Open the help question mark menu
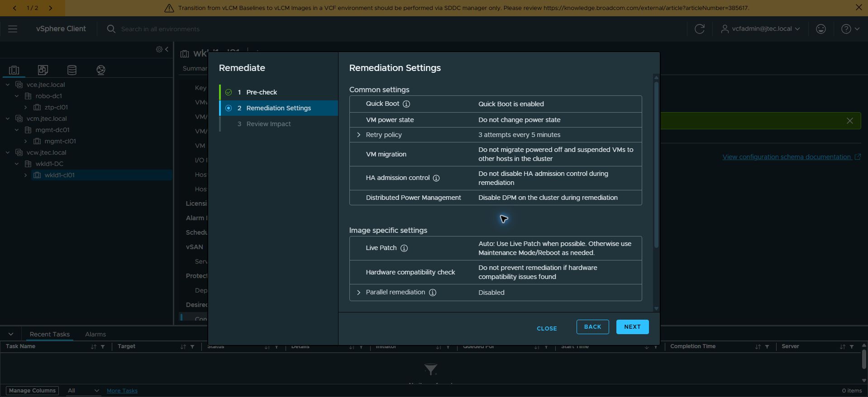This screenshot has width=868, height=397. pyautogui.click(x=850, y=29)
